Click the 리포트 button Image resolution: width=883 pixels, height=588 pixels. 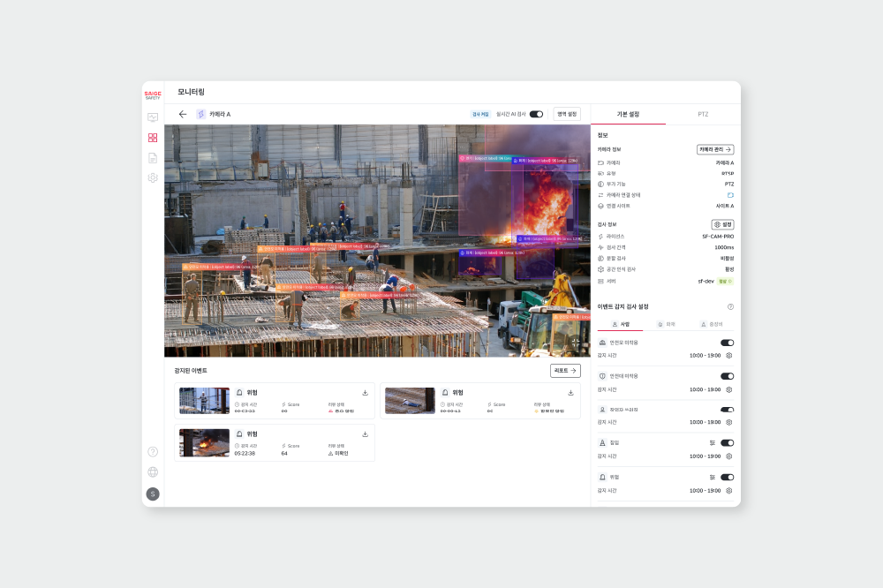pyautogui.click(x=565, y=371)
